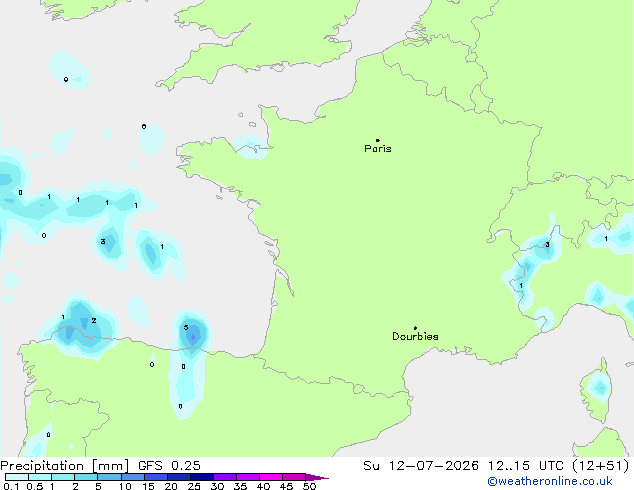This screenshot has height=490, width=634.
Task: Click the Paris city label
Action: click(378, 149)
